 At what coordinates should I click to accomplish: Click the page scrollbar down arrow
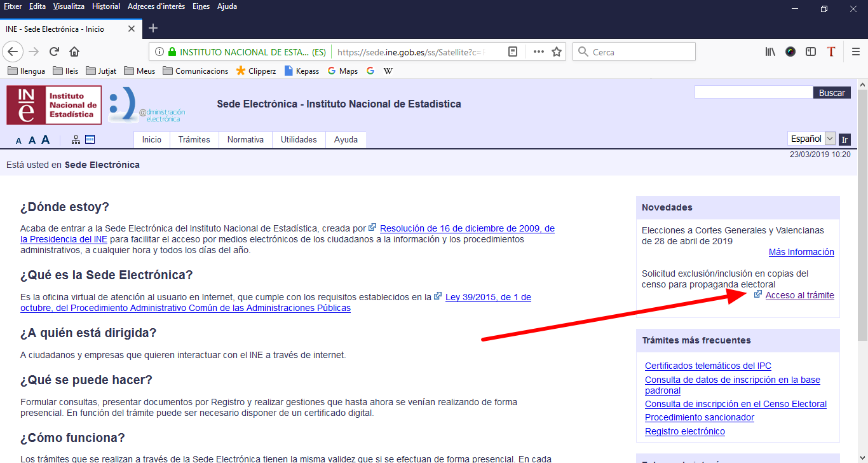(862, 457)
